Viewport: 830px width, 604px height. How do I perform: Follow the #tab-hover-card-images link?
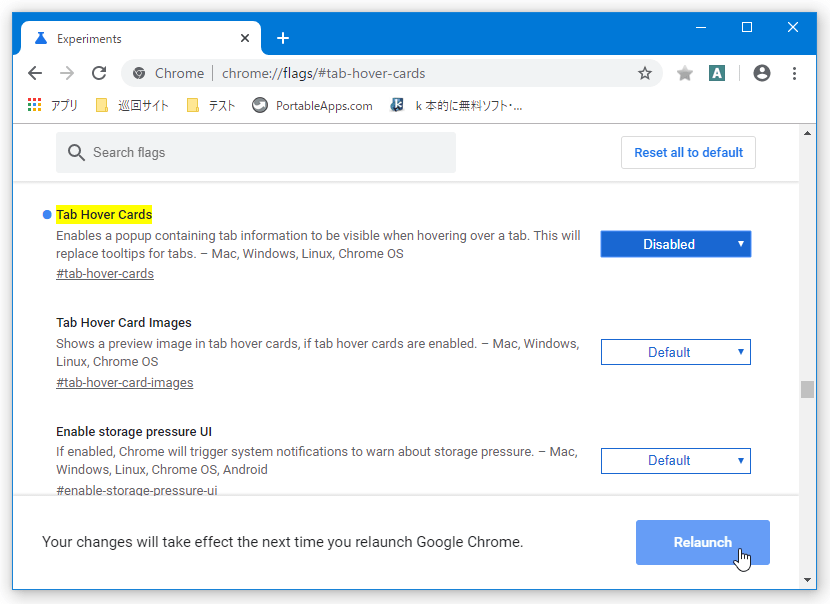click(x=124, y=382)
